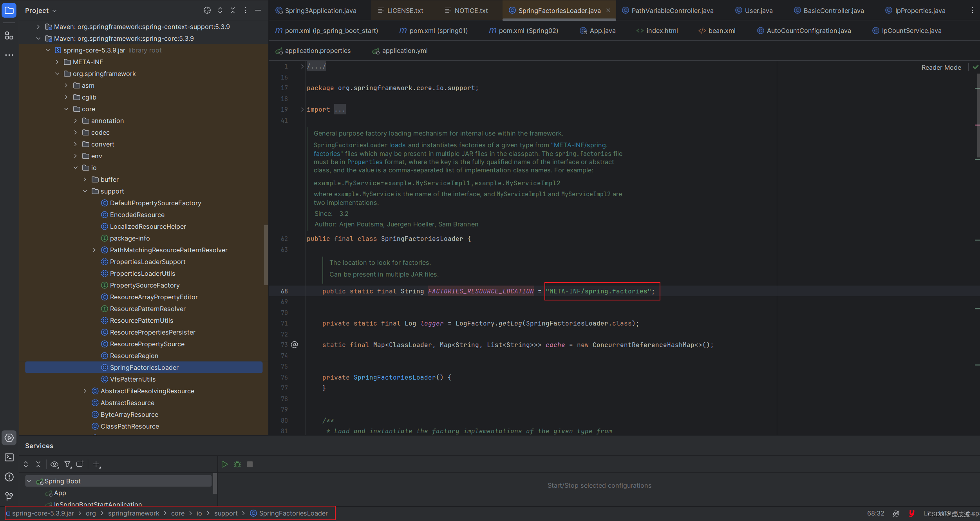The height and width of the screenshot is (521, 980).
Task: Run selected Spring Boot configuration
Action: pos(224,464)
